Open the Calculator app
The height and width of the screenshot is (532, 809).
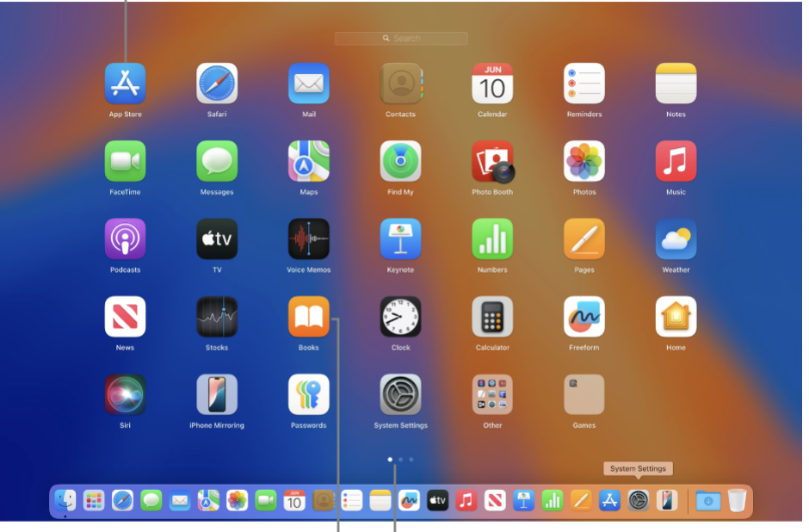[x=492, y=317]
